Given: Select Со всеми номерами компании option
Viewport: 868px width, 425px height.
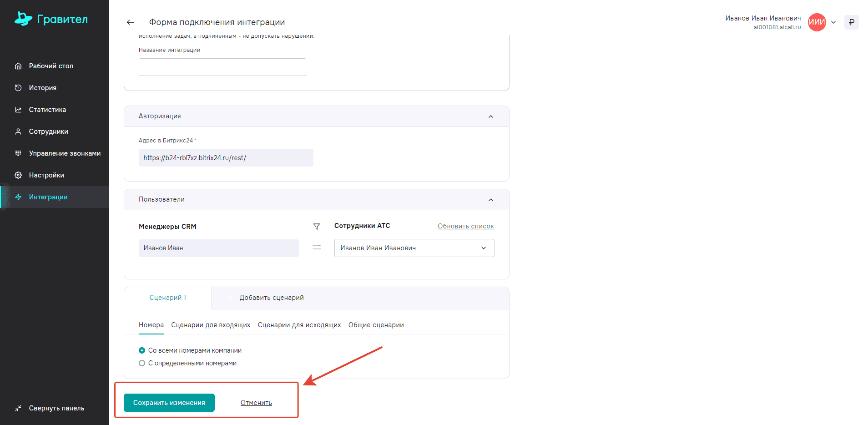Looking at the screenshot, I should click(x=142, y=350).
